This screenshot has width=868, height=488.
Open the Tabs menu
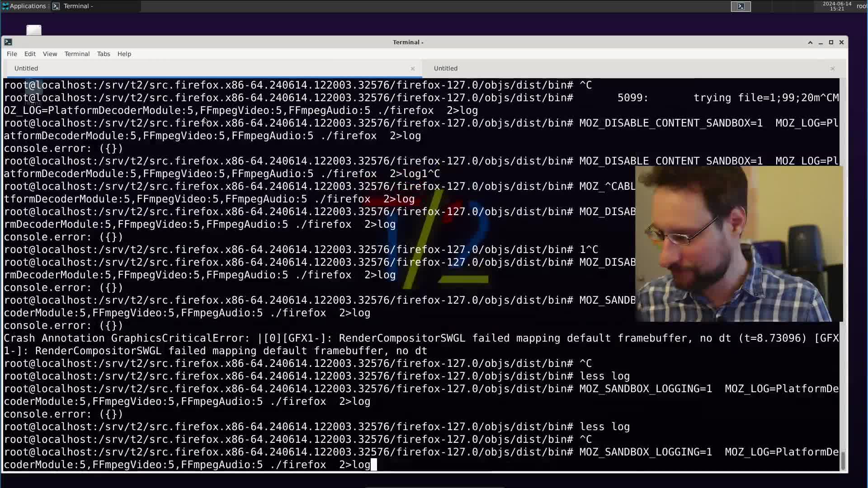click(103, 54)
